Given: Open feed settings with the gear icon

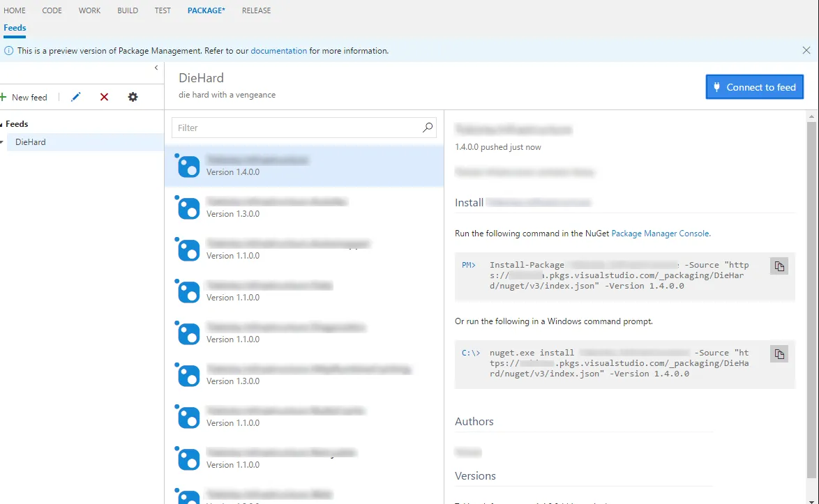Looking at the screenshot, I should click(133, 97).
